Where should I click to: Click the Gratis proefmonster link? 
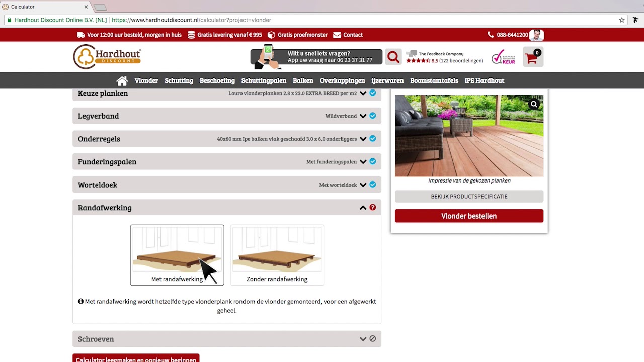tap(302, 35)
